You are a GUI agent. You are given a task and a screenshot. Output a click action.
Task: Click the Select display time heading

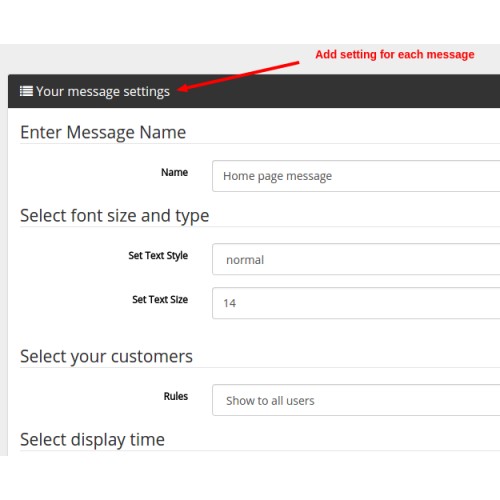click(x=92, y=440)
